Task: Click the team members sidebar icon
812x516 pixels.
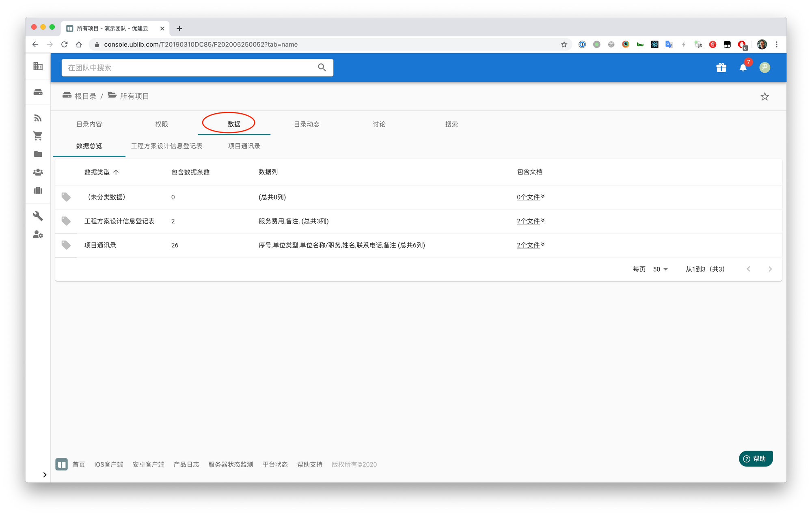Action: tap(38, 172)
